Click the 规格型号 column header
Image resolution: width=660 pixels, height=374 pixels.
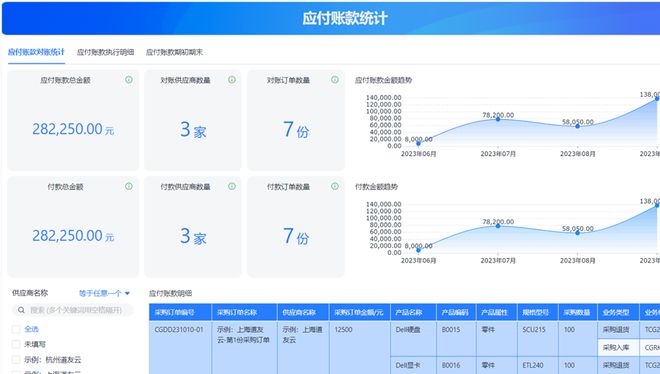[538, 313]
